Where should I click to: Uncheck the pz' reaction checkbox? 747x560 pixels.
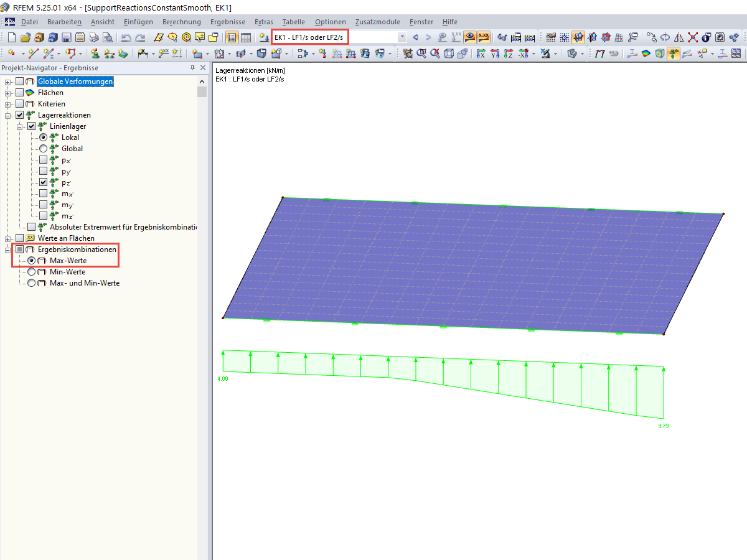(x=44, y=182)
